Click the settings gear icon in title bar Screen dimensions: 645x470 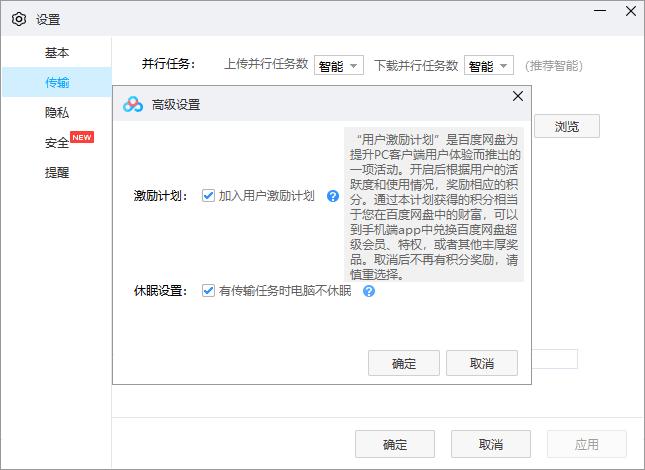pyautogui.click(x=19, y=19)
